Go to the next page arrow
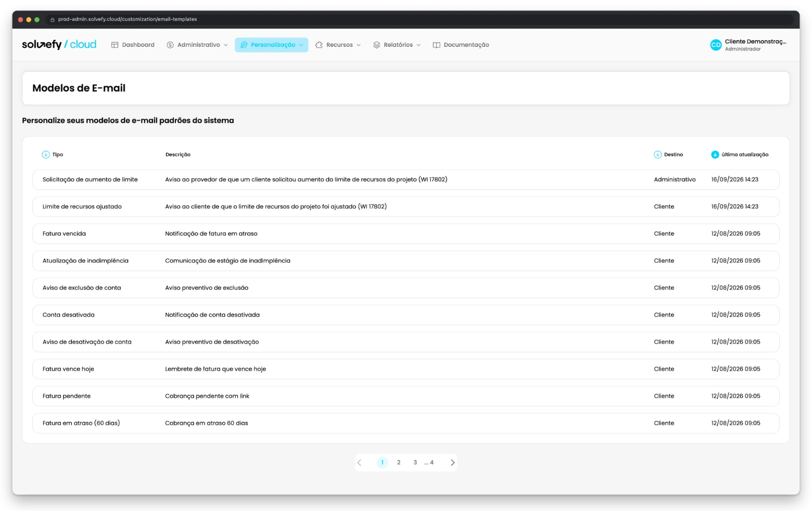This screenshot has height=511, width=812. click(x=452, y=463)
